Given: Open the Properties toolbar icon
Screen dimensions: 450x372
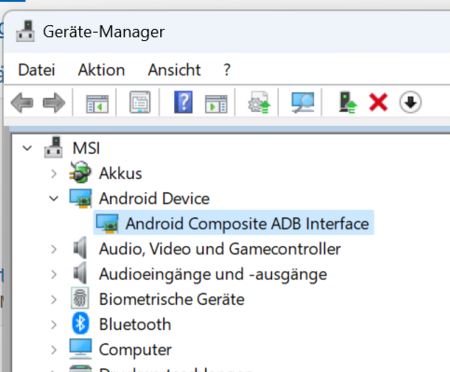Looking at the screenshot, I should [140, 102].
